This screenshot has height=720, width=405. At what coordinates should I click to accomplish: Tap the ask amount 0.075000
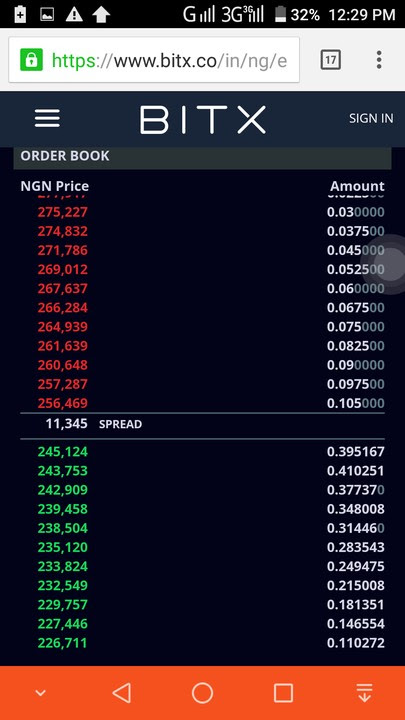pyautogui.click(x=356, y=327)
